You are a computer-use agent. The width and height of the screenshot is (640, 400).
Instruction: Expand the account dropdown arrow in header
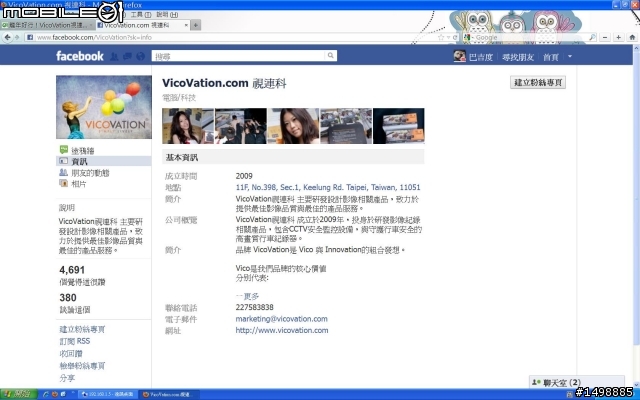[x=570, y=56]
